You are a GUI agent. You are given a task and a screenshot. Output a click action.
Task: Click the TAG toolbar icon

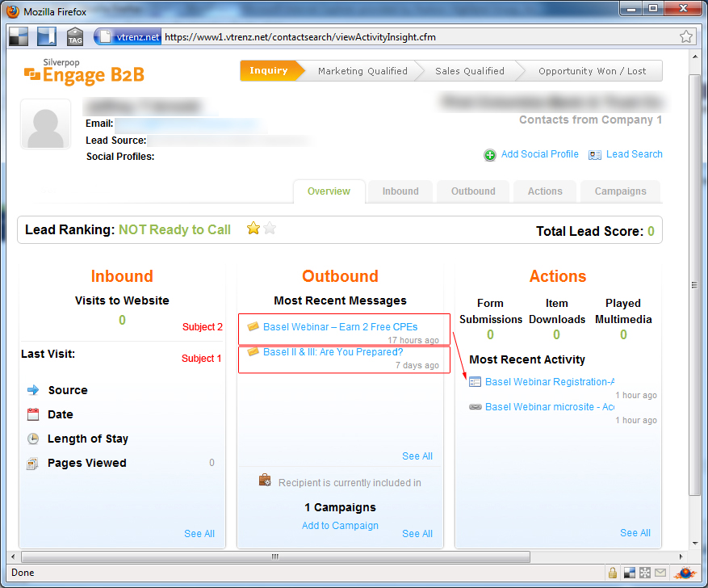75,36
